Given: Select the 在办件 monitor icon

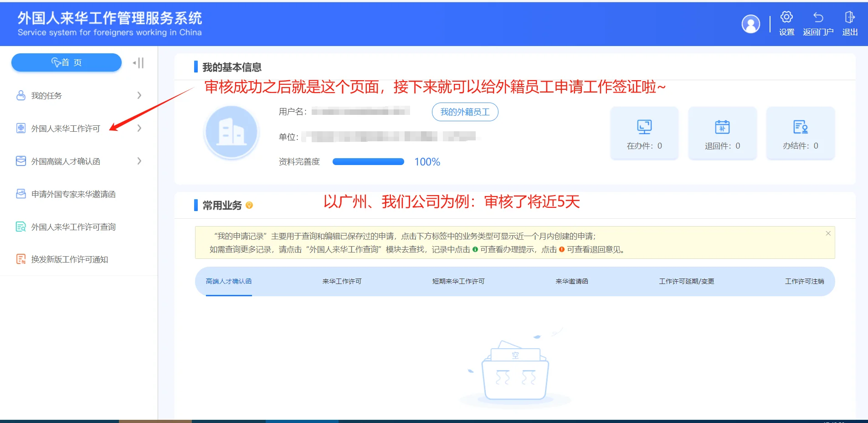Looking at the screenshot, I should [644, 127].
